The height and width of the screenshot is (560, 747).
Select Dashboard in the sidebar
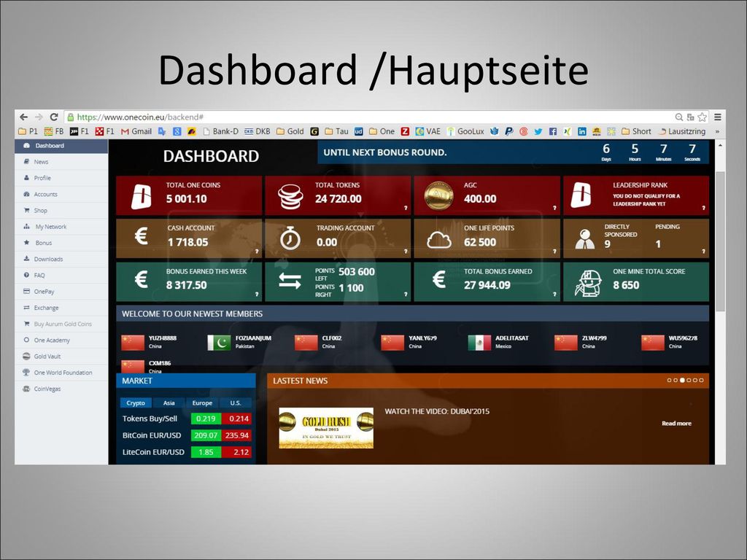click(x=61, y=146)
